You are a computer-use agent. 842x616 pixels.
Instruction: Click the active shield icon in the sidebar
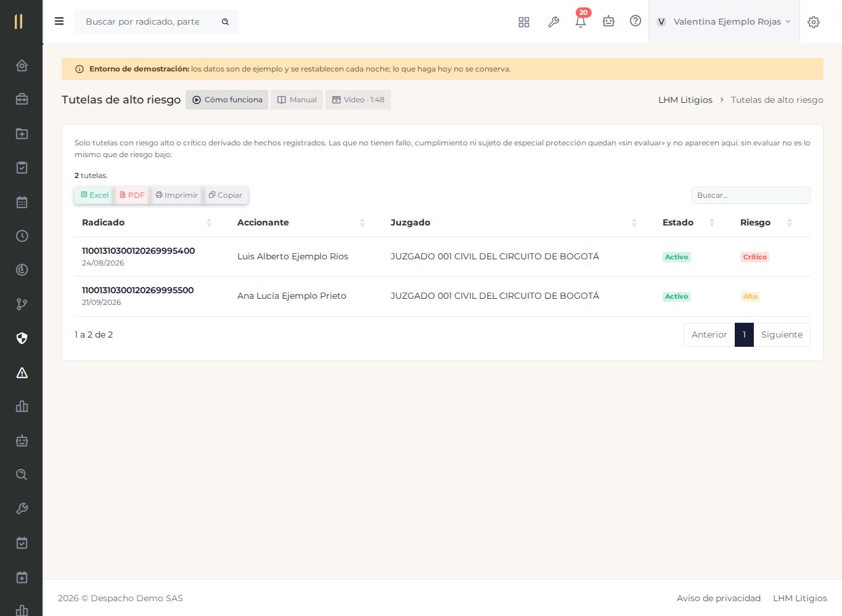22,338
